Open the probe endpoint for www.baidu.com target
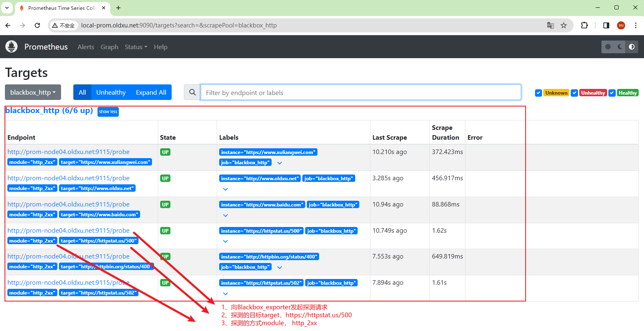The image size is (644, 331). coord(68,204)
